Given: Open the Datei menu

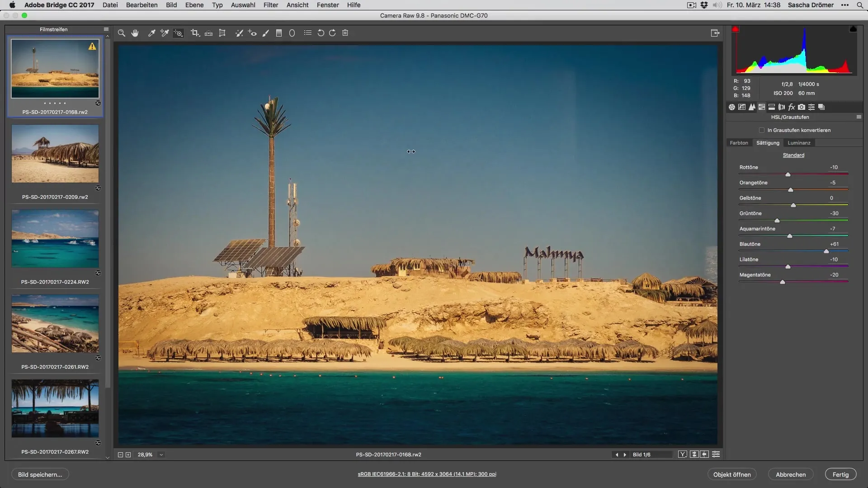Looking at the screenshot, I should (x=110, y=5).
